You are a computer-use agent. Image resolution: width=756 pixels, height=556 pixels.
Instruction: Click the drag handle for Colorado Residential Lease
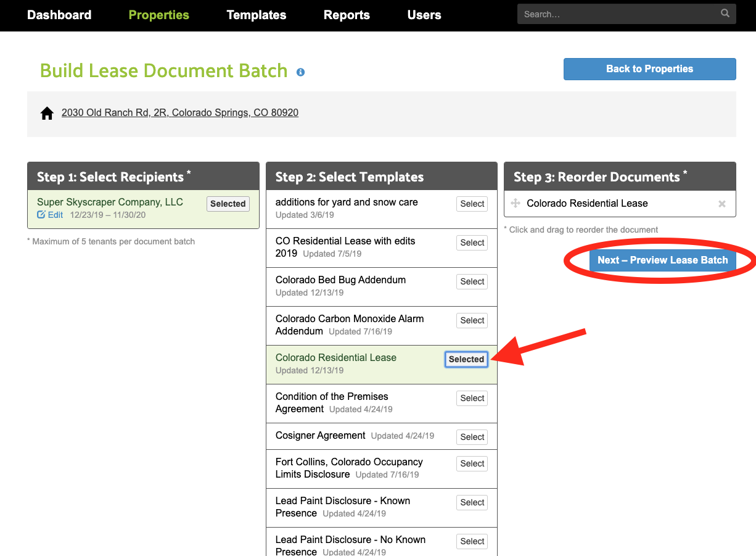point(516,204)
